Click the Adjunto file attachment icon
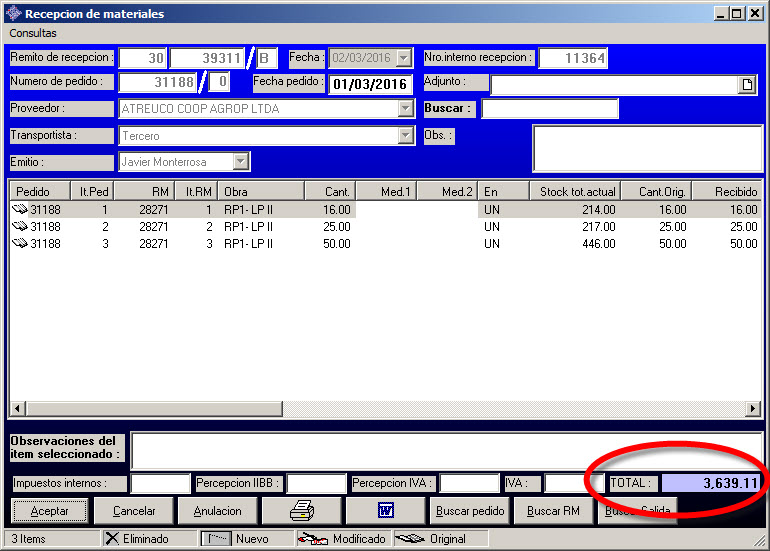The width and height of the screenshot is (770, 551). (746, 85)
